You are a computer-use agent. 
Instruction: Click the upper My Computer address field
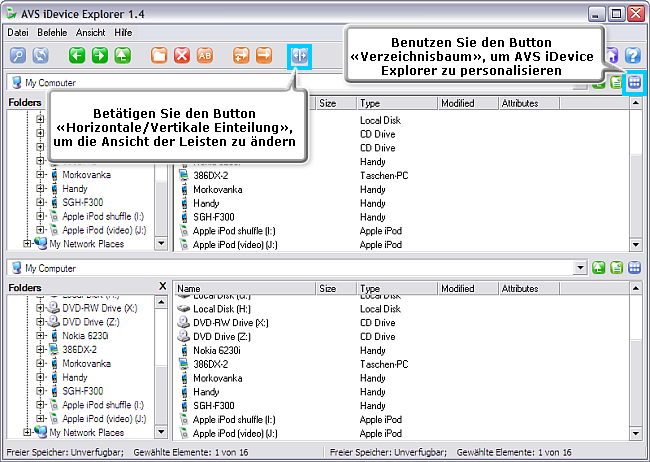tap(297, 83)
